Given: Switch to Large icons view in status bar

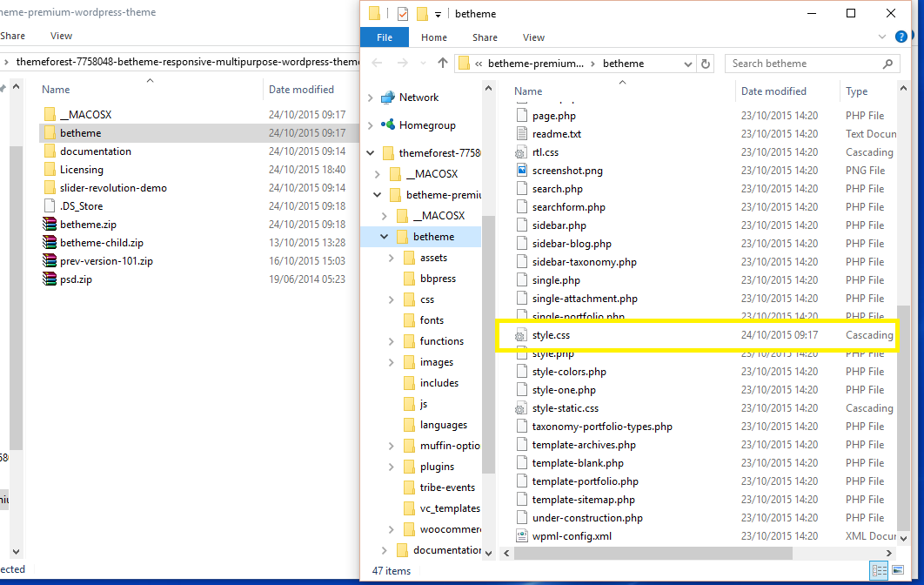Looking at the screenshot, I should [898, 570].
